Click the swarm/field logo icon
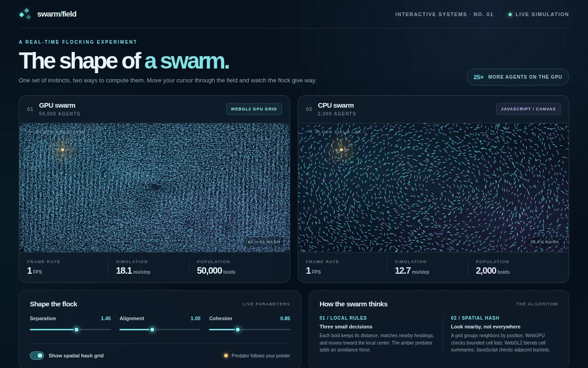 click(25, 14)
